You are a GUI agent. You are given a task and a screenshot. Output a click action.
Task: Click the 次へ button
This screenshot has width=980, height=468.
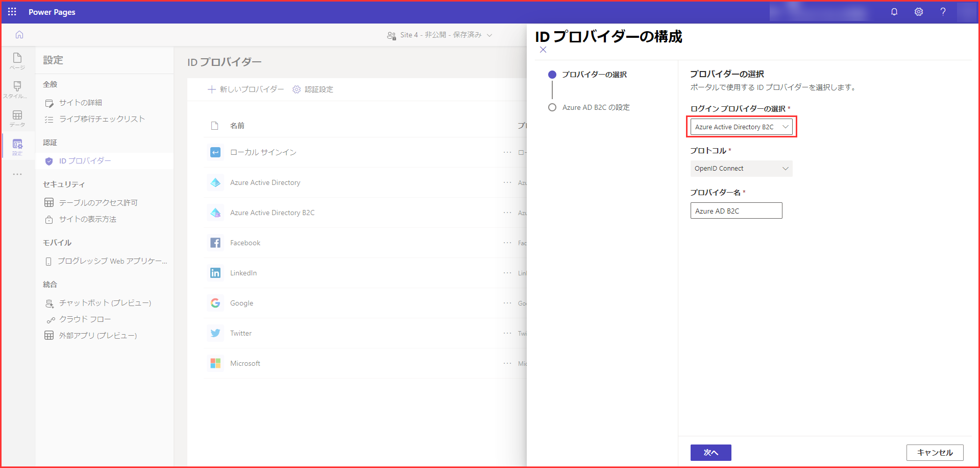pos(710,453)
